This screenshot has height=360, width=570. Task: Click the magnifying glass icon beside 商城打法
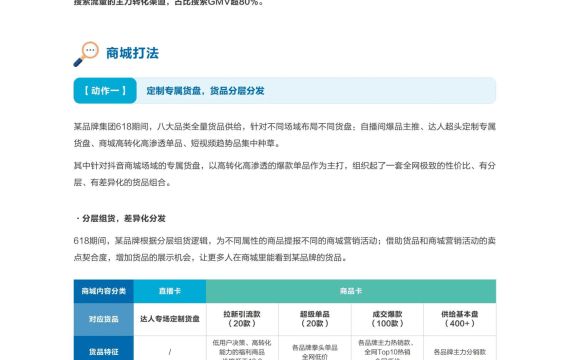click(86, 54)
